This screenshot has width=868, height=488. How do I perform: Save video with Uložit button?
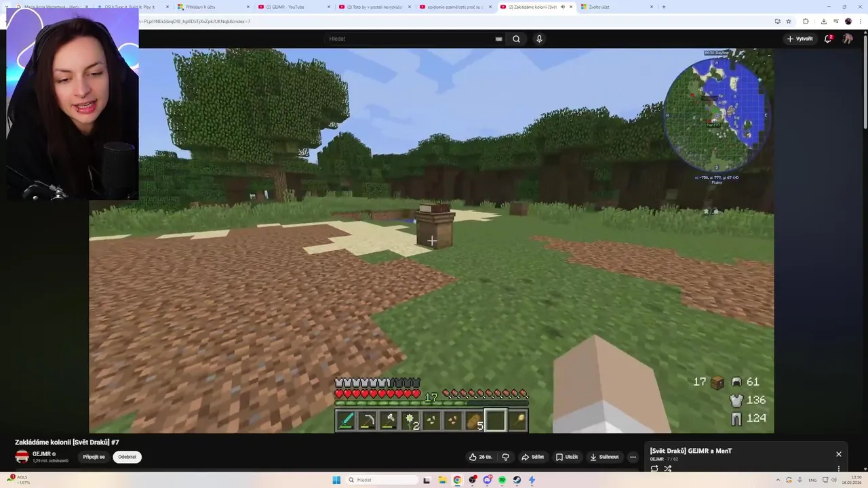[567, 457]
